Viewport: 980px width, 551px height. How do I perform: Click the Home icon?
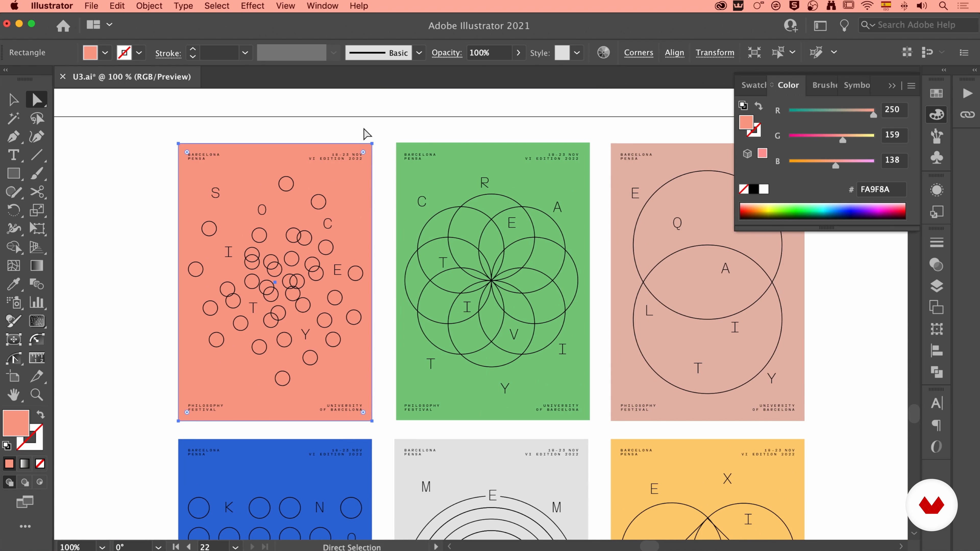point(63,26)
